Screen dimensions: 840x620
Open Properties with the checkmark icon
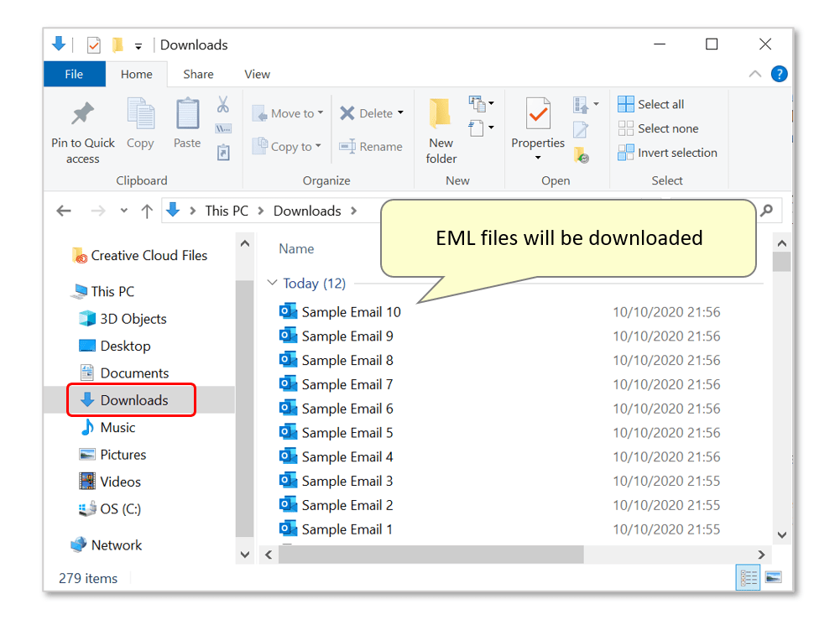pos(538,113)
